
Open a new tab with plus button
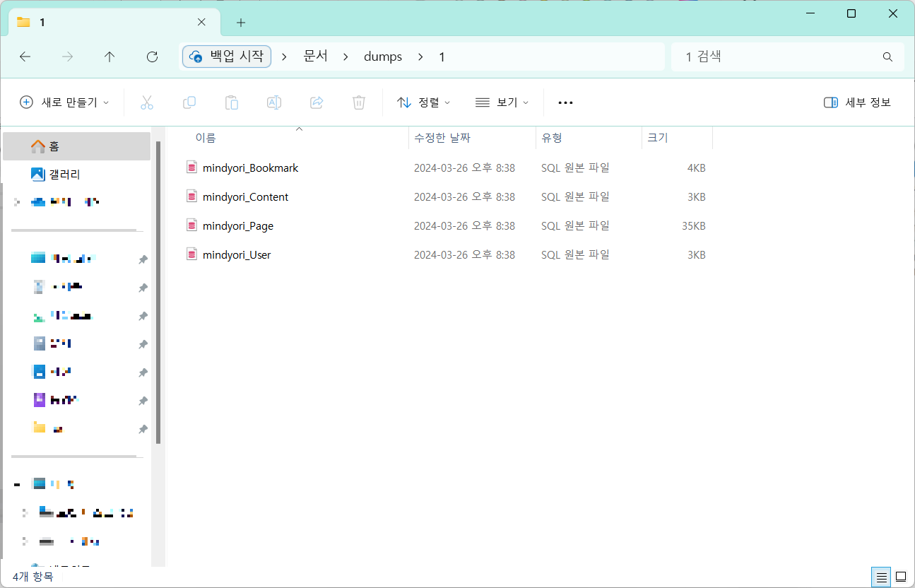tap(241, 23)
